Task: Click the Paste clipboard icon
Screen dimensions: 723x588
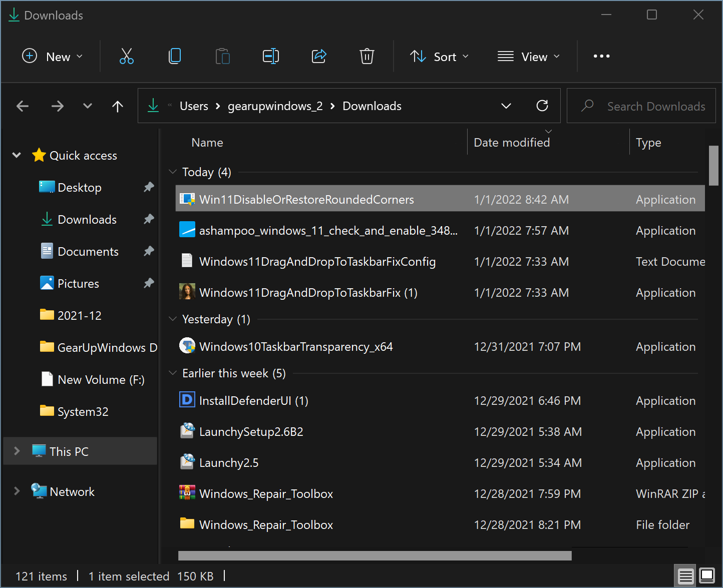Action: coord(223,56)
